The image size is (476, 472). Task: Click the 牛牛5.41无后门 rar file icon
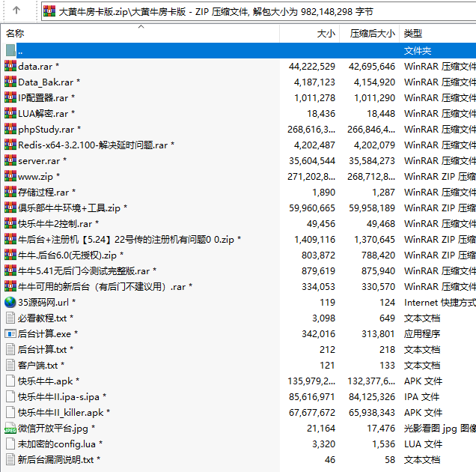(x=10, y=270)
